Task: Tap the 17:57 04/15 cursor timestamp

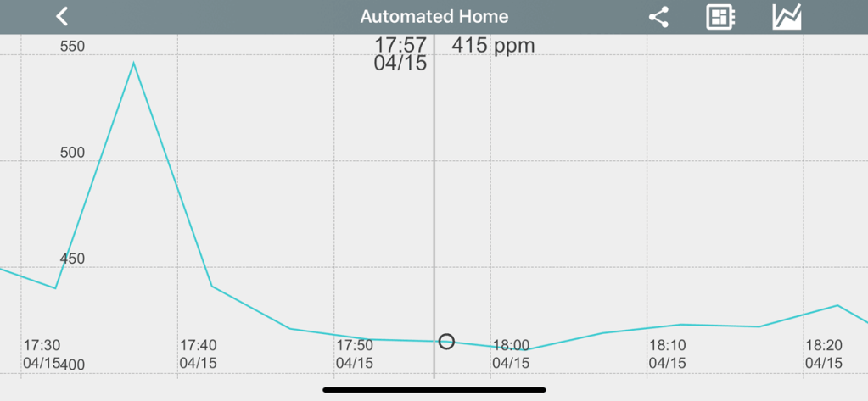Action: click(400, 53)
